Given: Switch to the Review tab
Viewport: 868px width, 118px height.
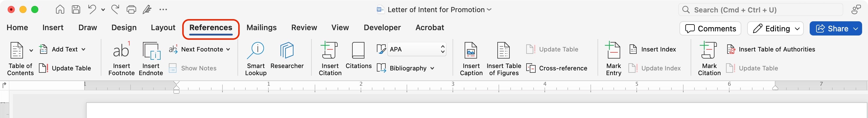Looking at the screenshot, I should 304,28.
